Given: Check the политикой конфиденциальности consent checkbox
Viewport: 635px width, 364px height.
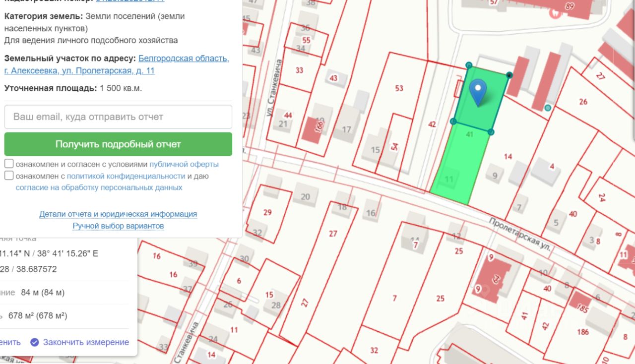Looking at the screenshot, I should pyautogui.click(x=9, y=176).
